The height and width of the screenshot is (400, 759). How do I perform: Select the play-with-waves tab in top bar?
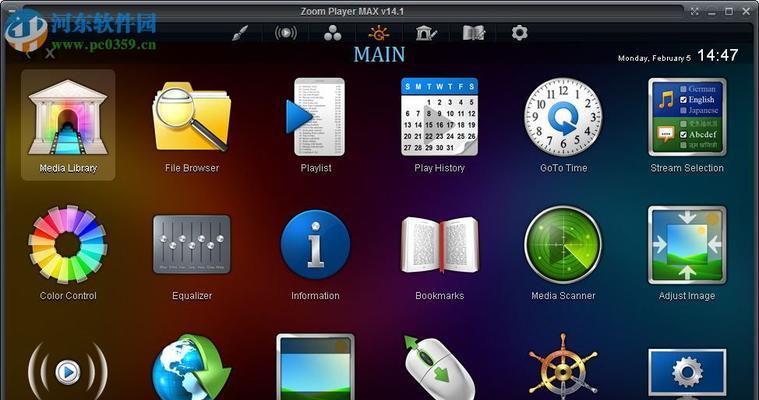[286, 33]
